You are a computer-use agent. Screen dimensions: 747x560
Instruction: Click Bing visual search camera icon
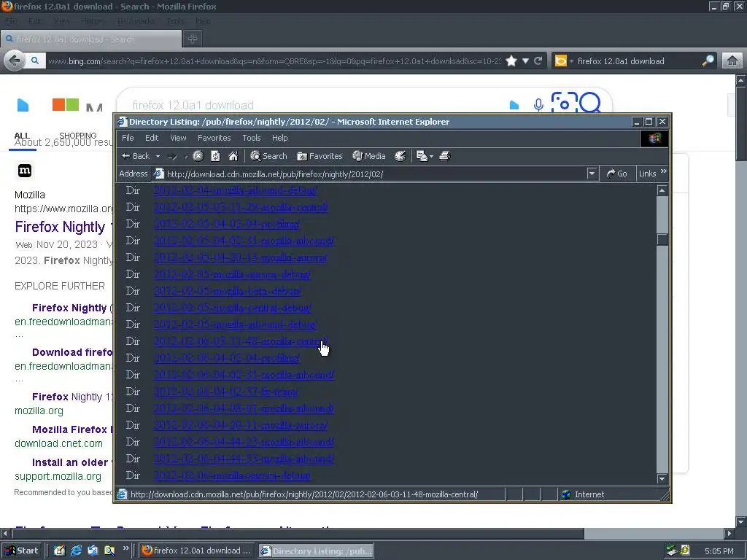pyautogui.click(x=564, y=104)
